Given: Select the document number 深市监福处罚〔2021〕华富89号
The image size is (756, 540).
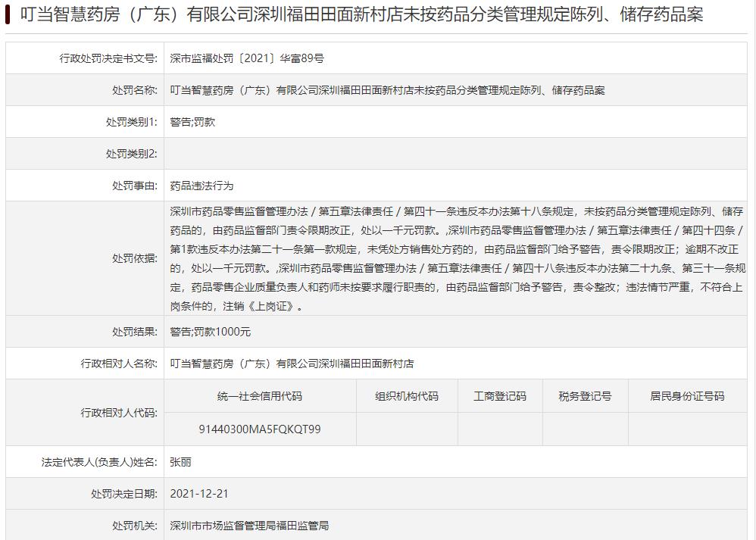Looking at the screenshot, I should [247, 58].
